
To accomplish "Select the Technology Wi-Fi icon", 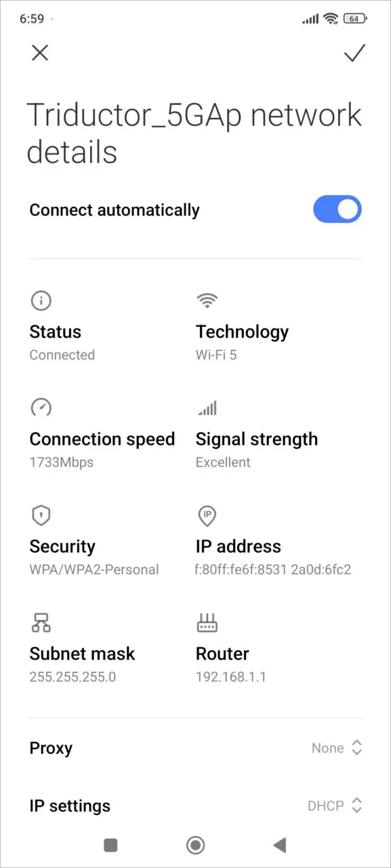I will click(x=207, y=300).
